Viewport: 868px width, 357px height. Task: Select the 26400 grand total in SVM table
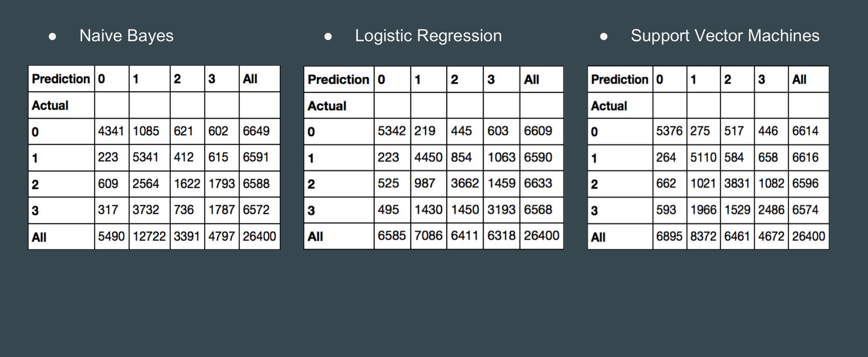(x=808, y=236)
